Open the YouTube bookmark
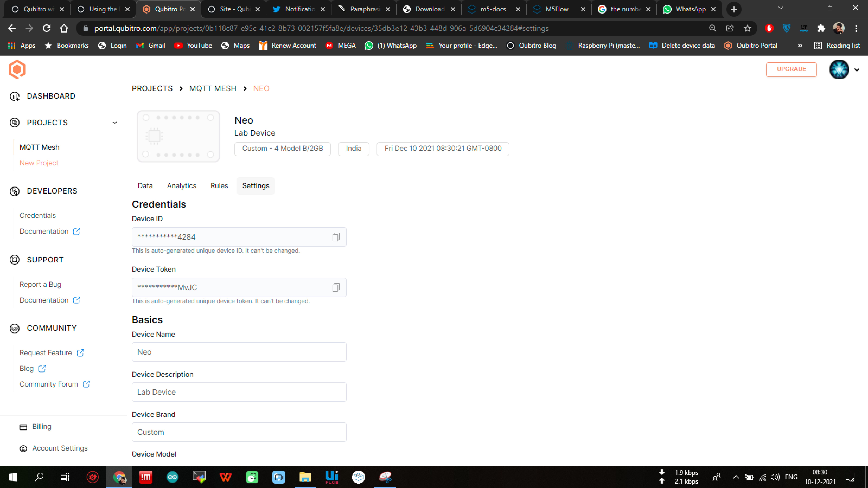This screenshot has width=868, height=488. click(193, 45)
